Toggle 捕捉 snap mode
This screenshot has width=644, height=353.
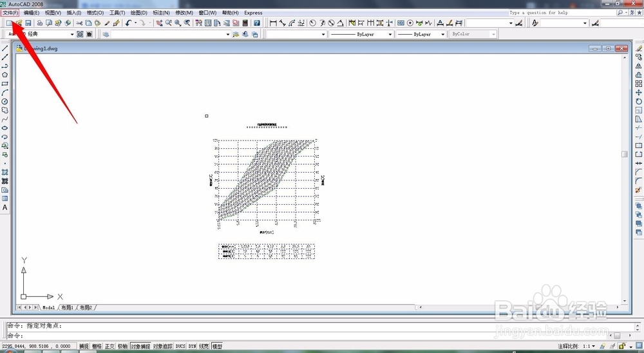point(84,347)
